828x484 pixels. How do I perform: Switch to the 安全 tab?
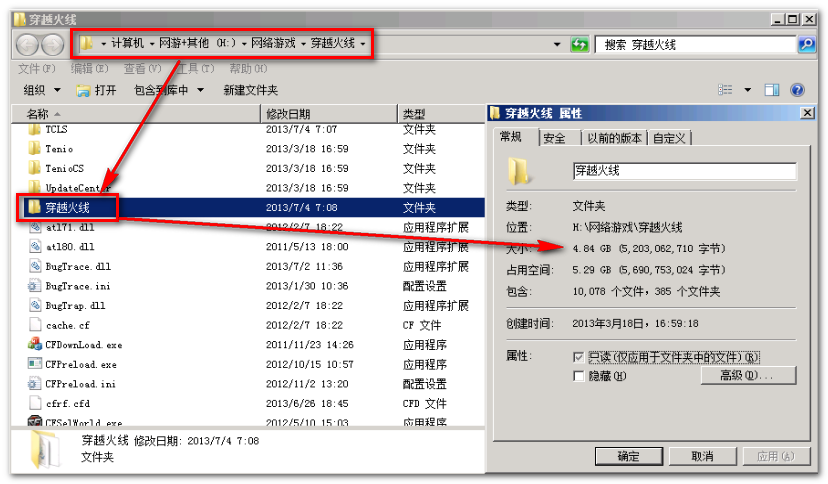[554, 138]
